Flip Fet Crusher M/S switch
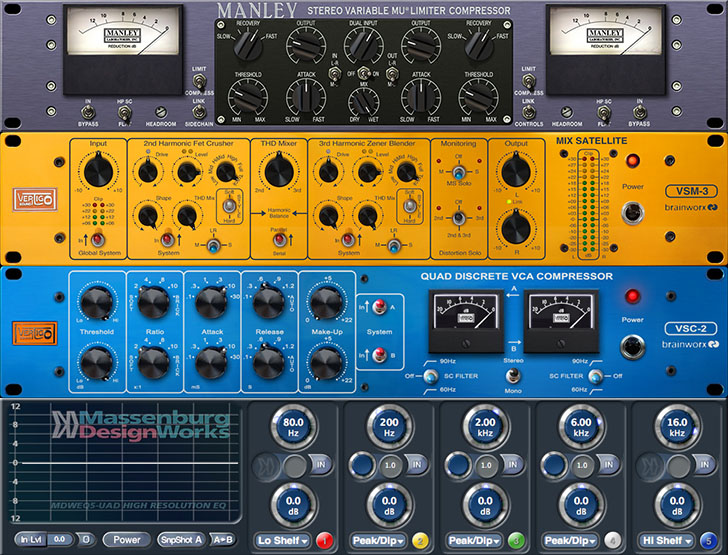728x555 pixels. coord(213,245)
